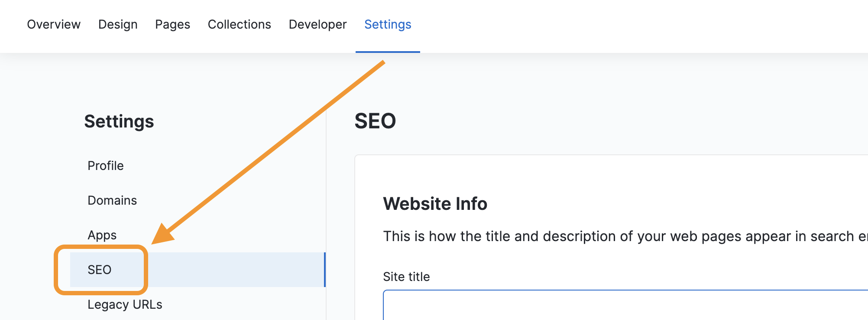Select the Collections tab
Viewport: 868px width, 320px height.
point(239,25)
